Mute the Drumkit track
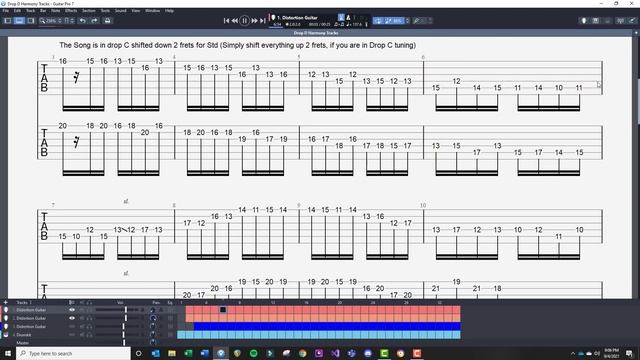This screenshot has width=640, height=360. [x=82, y=335]
